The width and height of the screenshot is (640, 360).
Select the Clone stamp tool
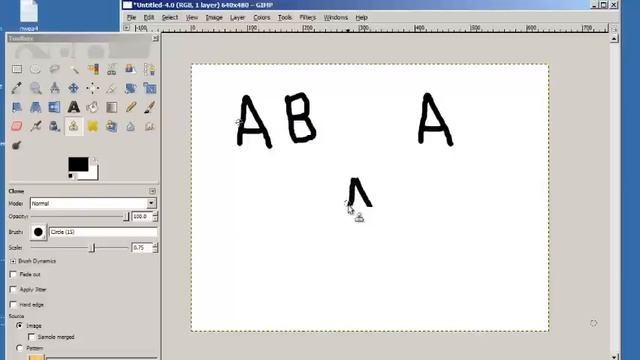73,127
